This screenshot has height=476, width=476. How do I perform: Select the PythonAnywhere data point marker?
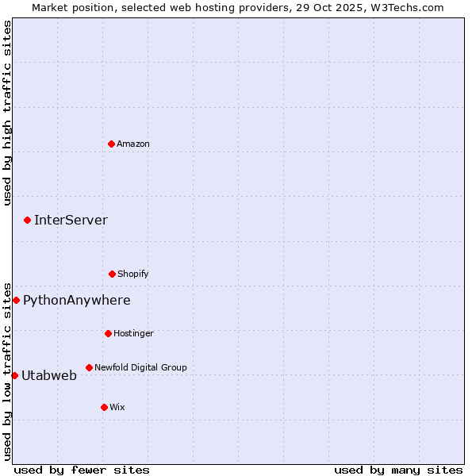pyautogui.click(x=16, y=300)
